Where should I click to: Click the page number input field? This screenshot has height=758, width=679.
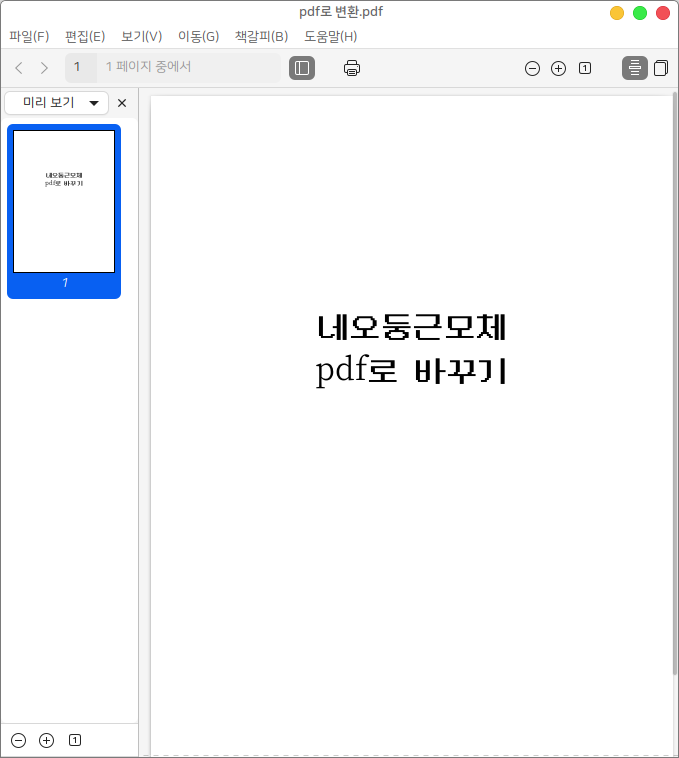pyautogui.click(x=81, y=68)
